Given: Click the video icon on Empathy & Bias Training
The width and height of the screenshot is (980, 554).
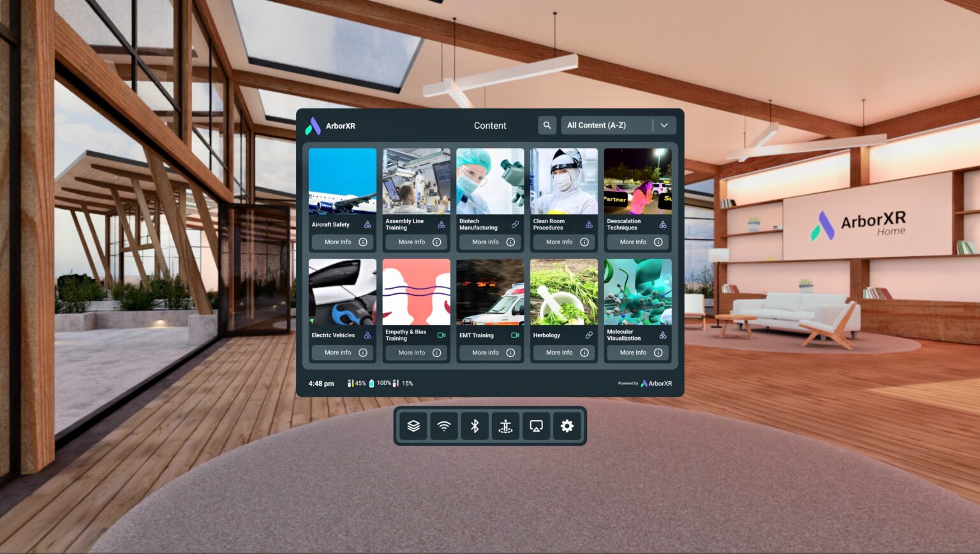Looking at the screenshot, I should [440, 334].
